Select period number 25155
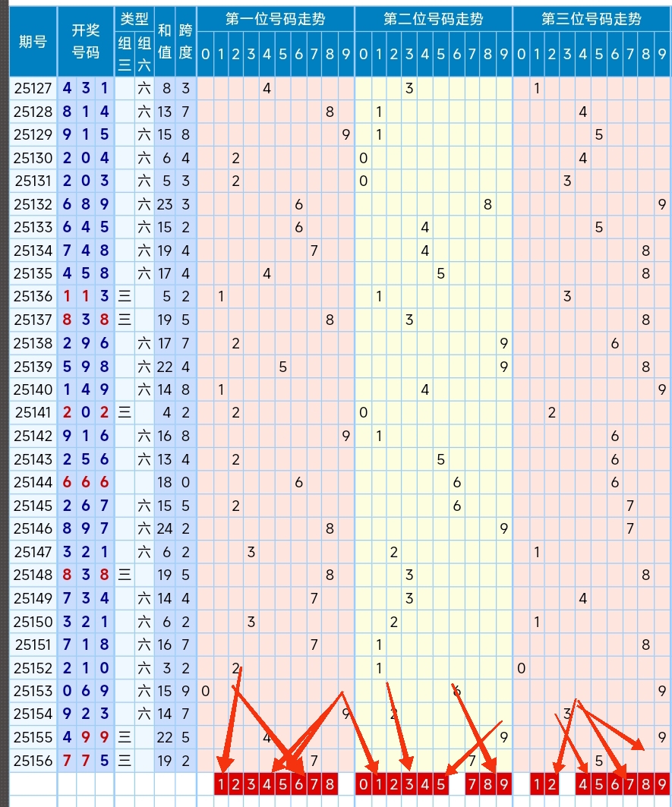672x807 pixels. pos(33,737)
